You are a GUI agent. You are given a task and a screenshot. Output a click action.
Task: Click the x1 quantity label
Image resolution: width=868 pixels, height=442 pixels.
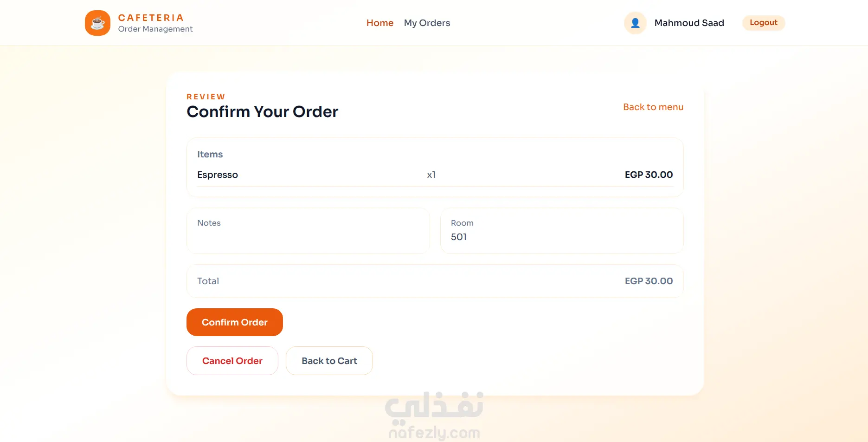click(x=431, y=175)
